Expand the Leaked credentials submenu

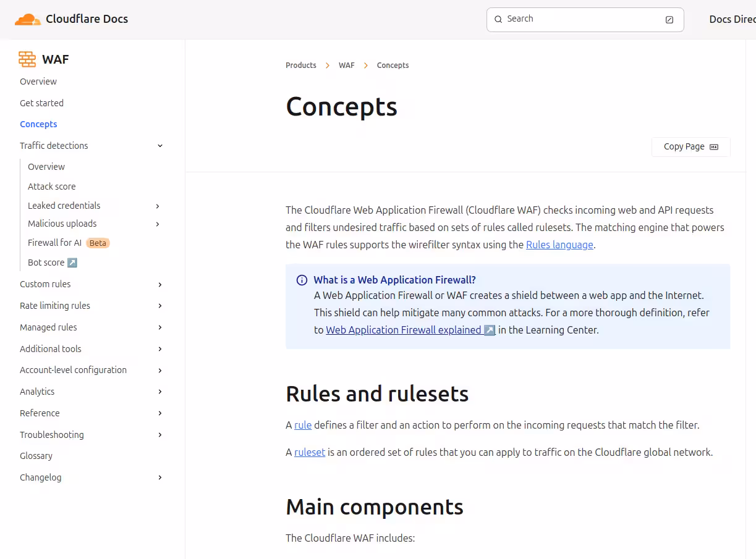pyautogui.click(x=158, y=206)
